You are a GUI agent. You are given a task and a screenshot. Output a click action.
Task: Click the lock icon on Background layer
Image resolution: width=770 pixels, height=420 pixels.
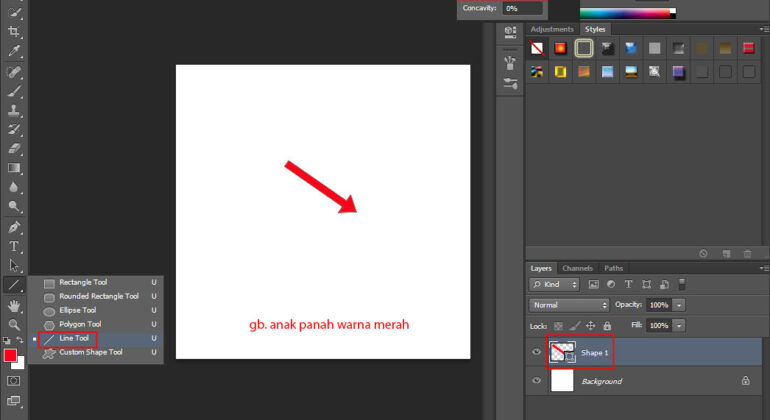tap(745, 381)
